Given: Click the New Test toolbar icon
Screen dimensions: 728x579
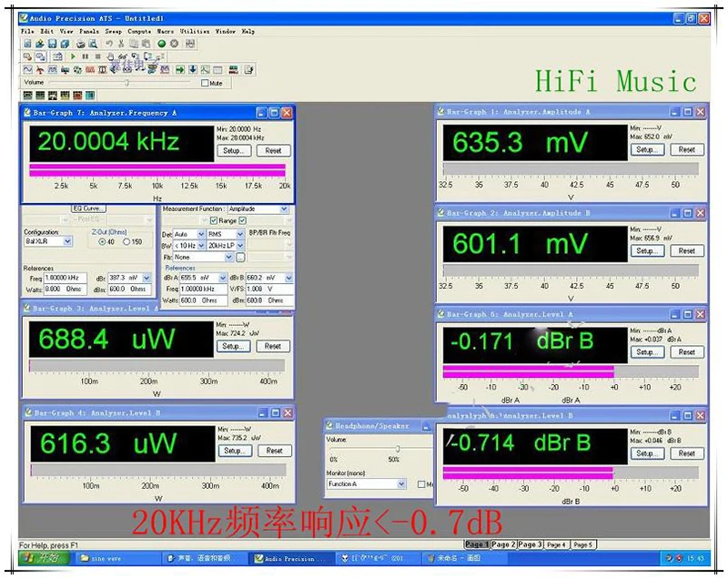Looking at the screenshot, I should (x=27, y=44).
